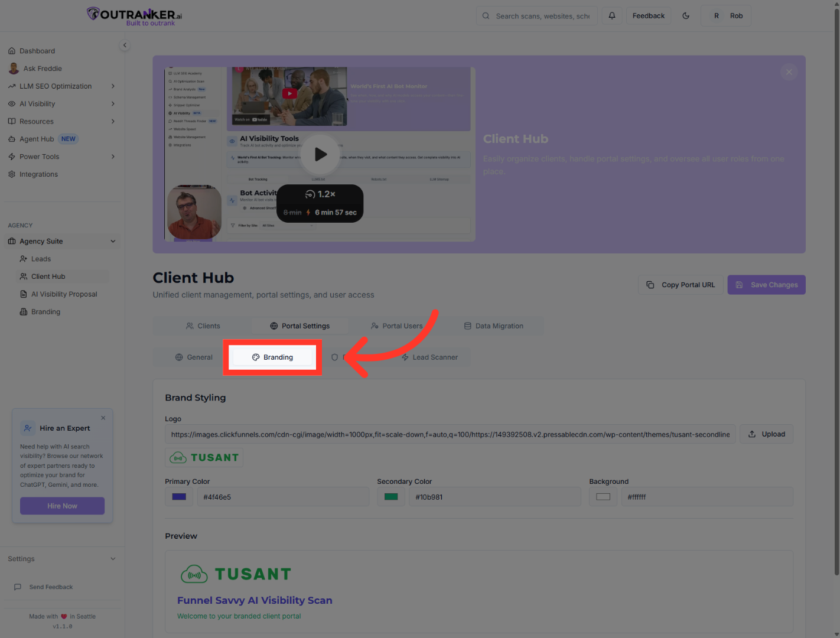Click the Send Feedback sidebar link
Screen dimensions: 840x638
coord(51,587)
